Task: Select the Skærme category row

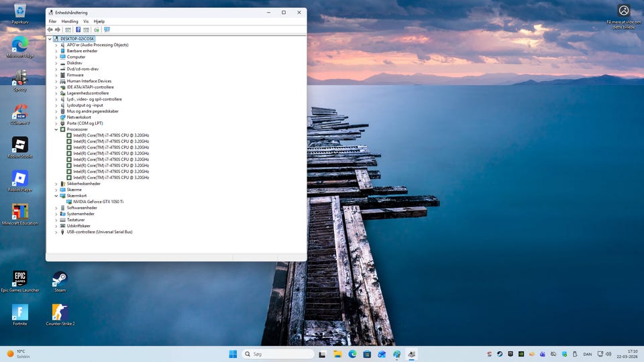Action: pos(74,190)
